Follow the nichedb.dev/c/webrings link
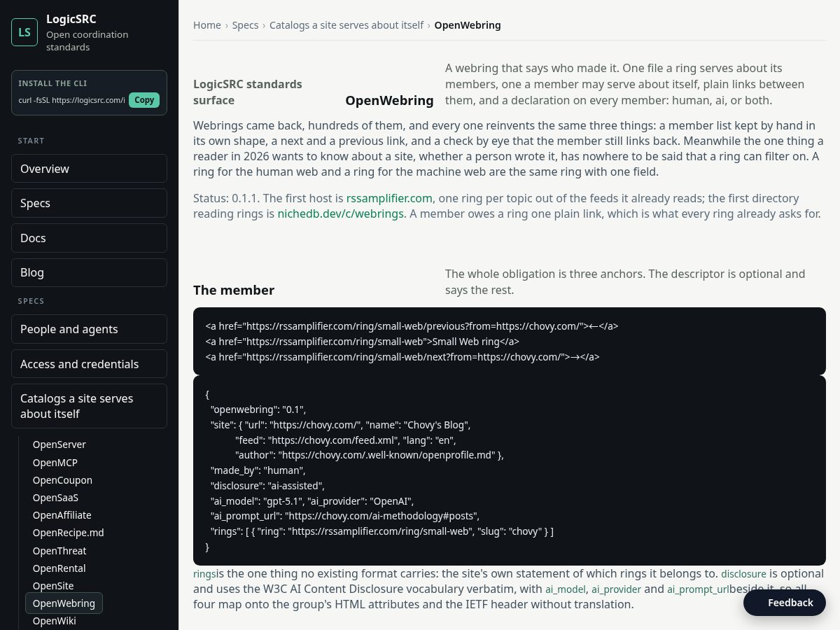This screenshot has height=630, width=840. pyautogui.click(x=341, y=213)
